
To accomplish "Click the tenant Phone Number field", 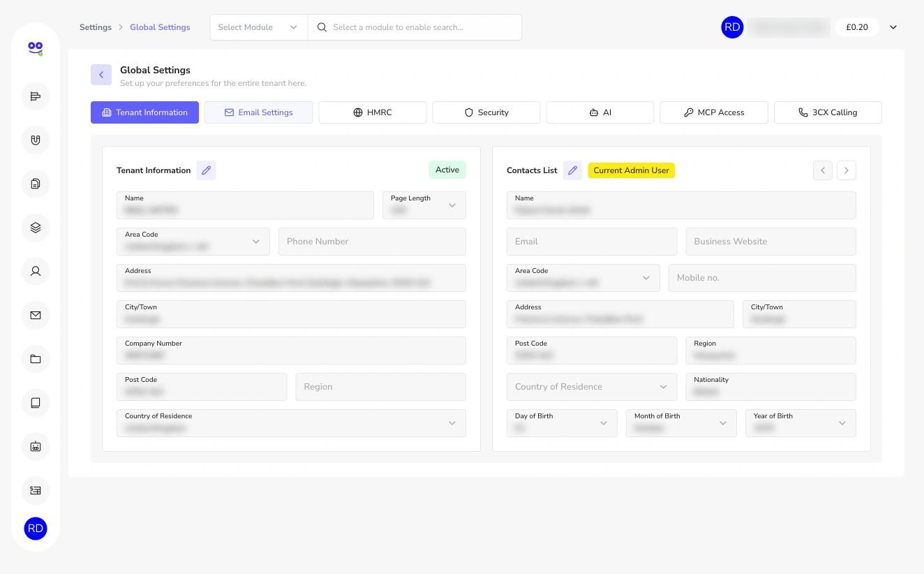I will [x=372, y=242].
